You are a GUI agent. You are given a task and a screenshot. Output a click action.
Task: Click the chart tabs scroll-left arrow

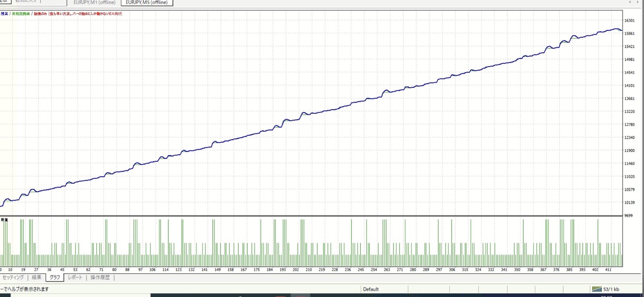pyautogui.click(x=630, y=2)
